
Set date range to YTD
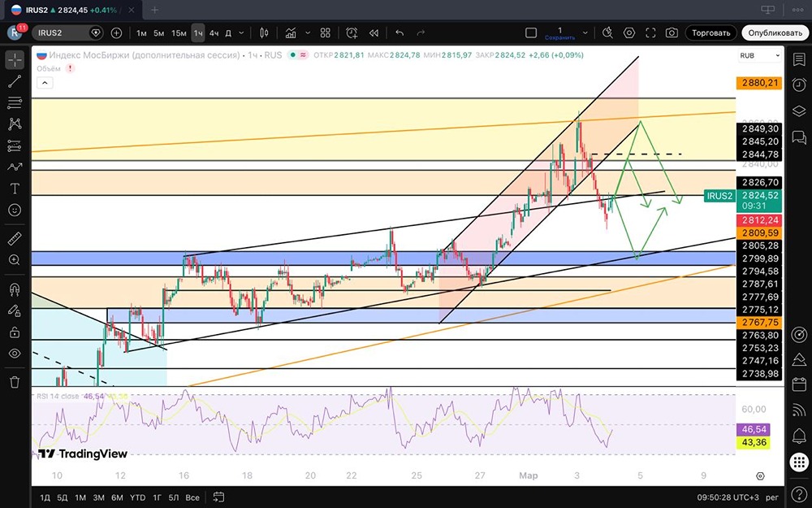point(137,497)
